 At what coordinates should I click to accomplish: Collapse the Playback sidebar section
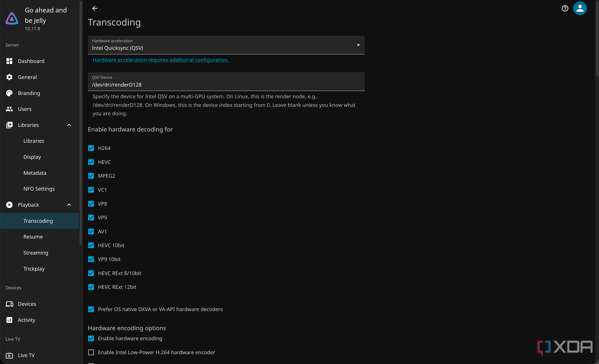click(x=69, y=205)
